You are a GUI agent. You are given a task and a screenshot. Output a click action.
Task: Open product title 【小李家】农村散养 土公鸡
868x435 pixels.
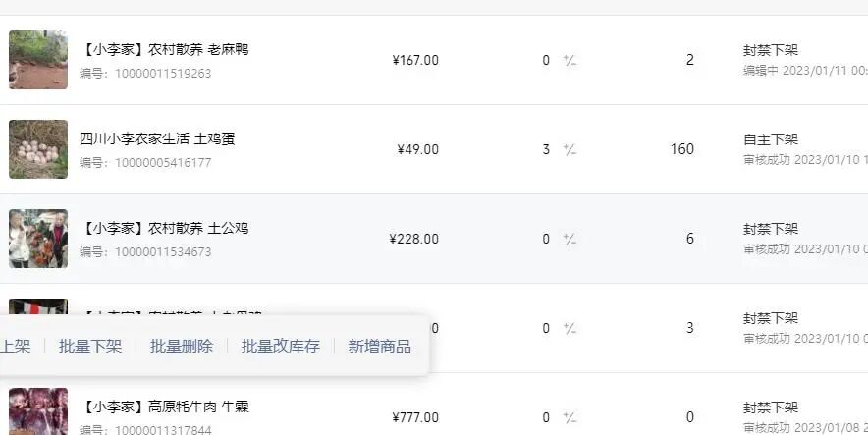[164, 228]
